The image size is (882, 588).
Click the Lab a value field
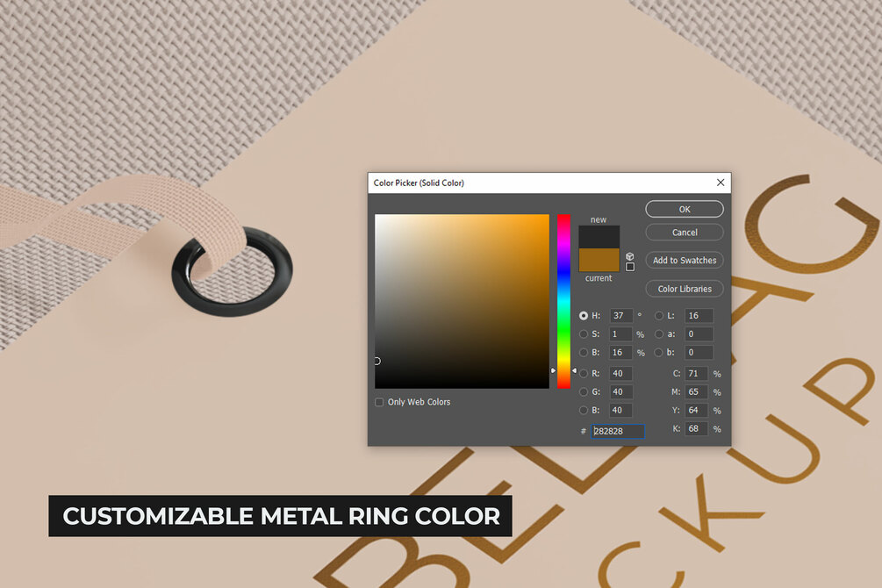(699, 334)
